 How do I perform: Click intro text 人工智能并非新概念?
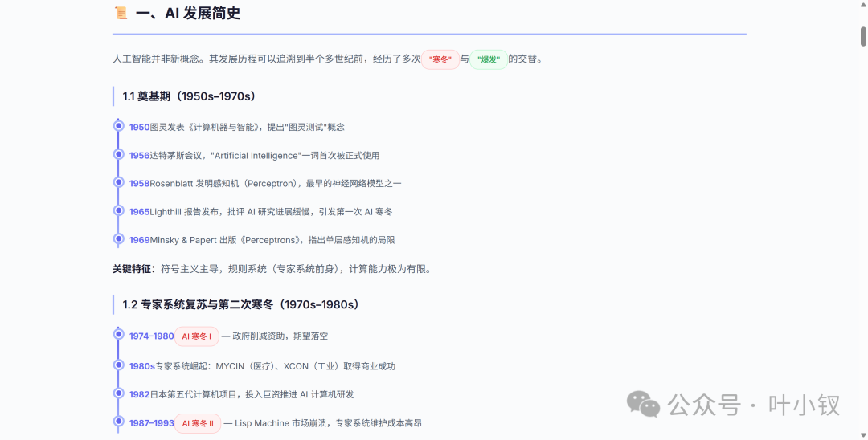coord(158,59)
